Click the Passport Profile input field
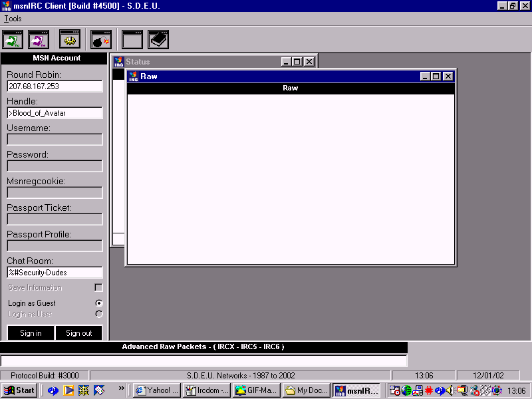This screenshot has height=399, width=532. point(55,246)
